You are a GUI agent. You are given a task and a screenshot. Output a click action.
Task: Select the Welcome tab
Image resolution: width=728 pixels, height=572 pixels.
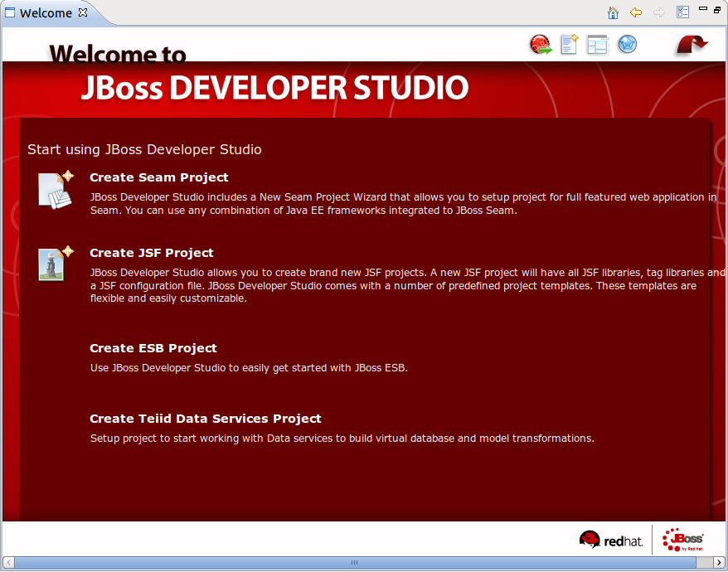[x=46, y=13]
